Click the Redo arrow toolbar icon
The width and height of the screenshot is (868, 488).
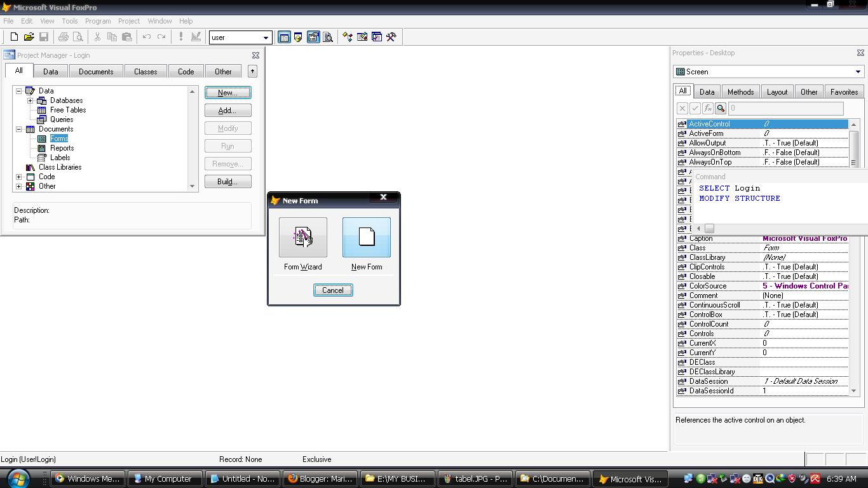161,37
